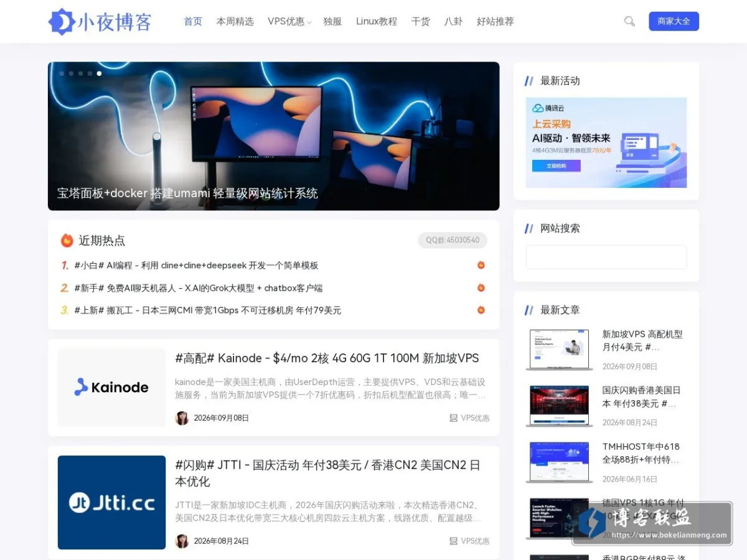The width and height of the screenshot is (747, 560).
Task: Click the flame icon beside the #小白# AI编程 item
Action: (481, 265)
